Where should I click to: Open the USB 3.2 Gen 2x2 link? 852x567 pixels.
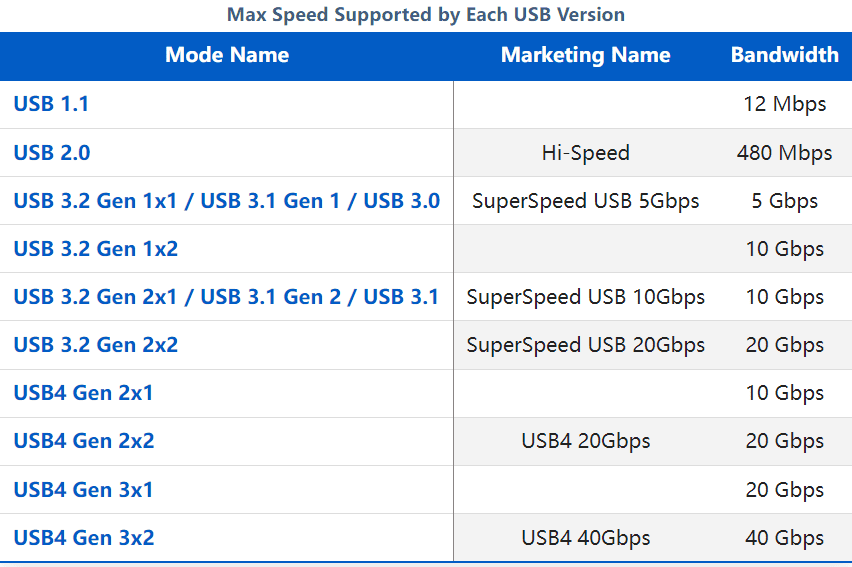[96, 345]
